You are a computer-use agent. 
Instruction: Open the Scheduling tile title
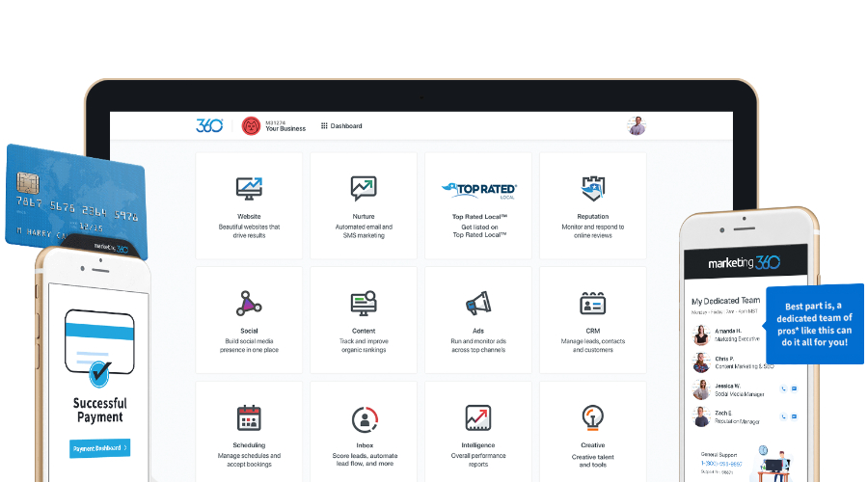click(249, 445)
